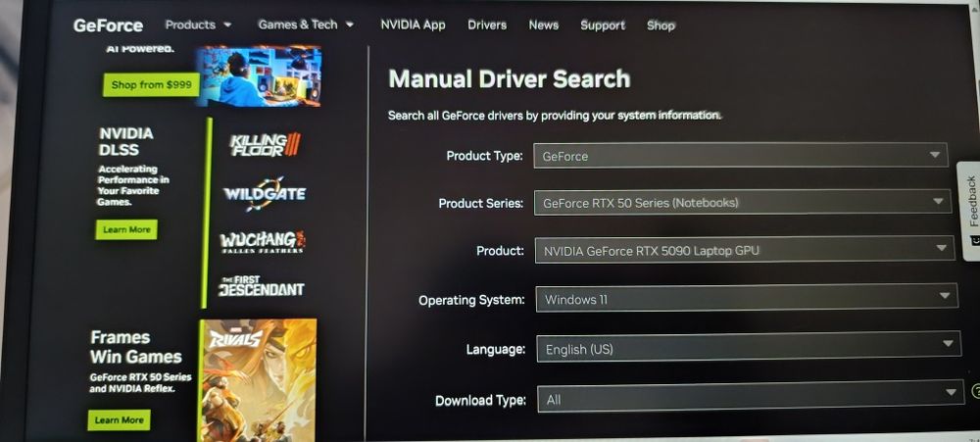
Task: Open the Operating System dropdown
Action: click(746, 298)
